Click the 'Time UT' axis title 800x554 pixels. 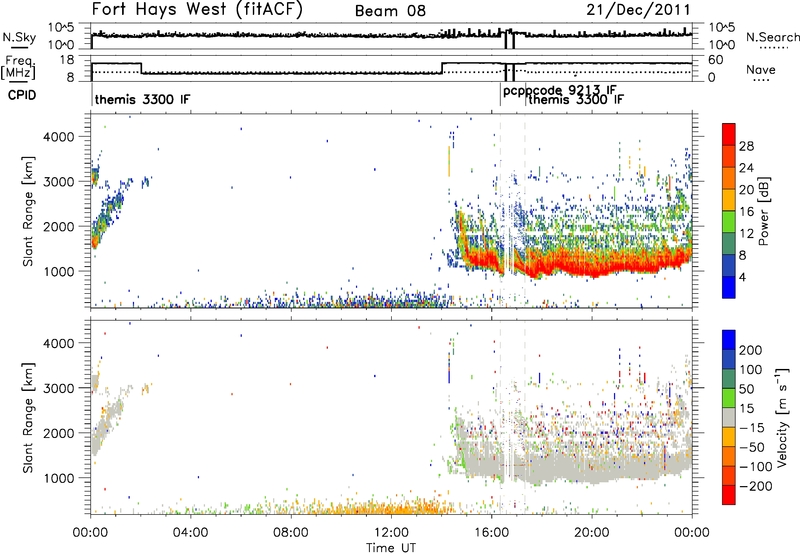click(x=391, y=548)
